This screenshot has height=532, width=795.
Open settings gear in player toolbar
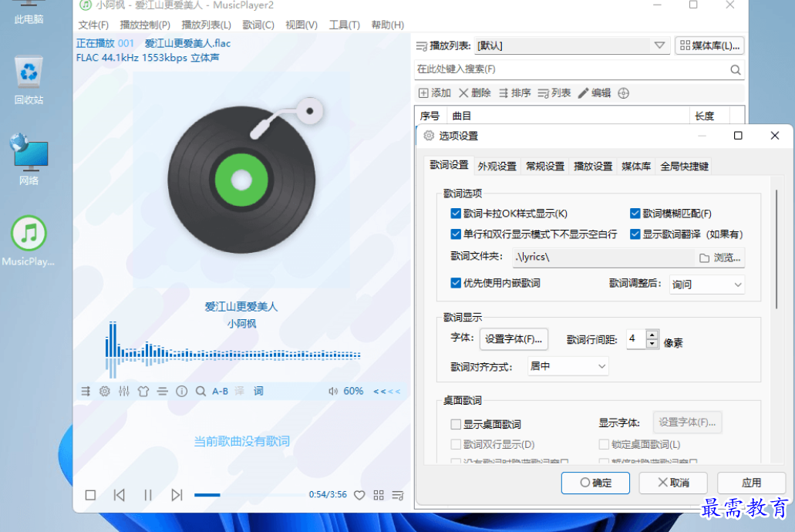coord(104,391)
